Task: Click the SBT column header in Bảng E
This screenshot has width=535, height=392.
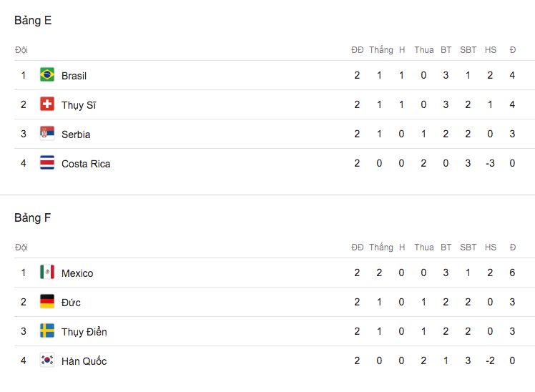Action: pyautogui.click(x=468, y=50)
